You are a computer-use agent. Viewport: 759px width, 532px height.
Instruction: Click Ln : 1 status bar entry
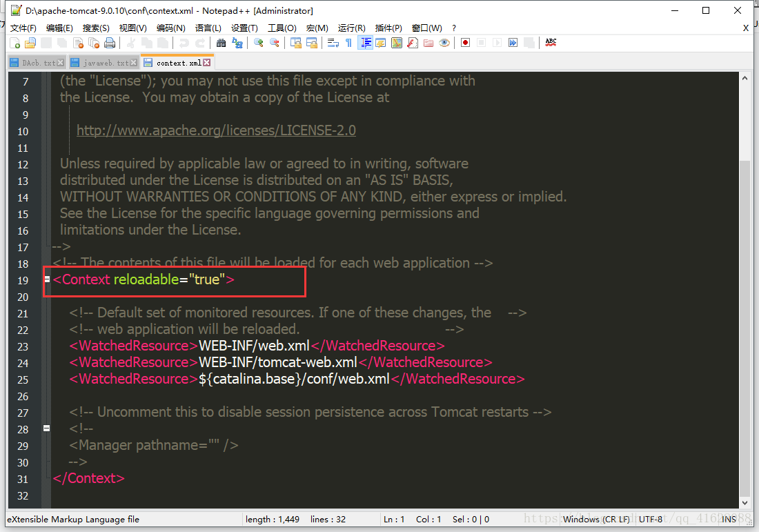(394, 520)
